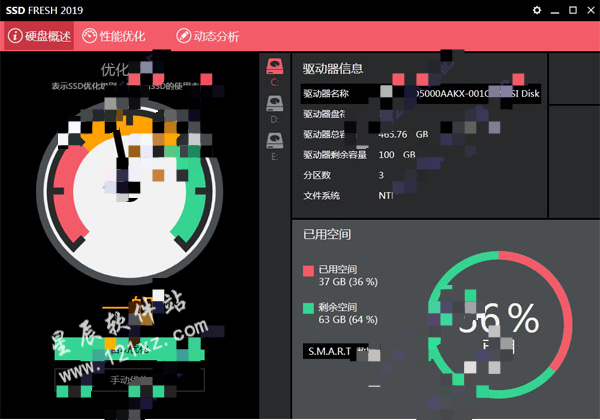The image size is (600, 420).
Task: Click the 驱动器名称 row
Action: pyautogui.click(x=421, y=94)
